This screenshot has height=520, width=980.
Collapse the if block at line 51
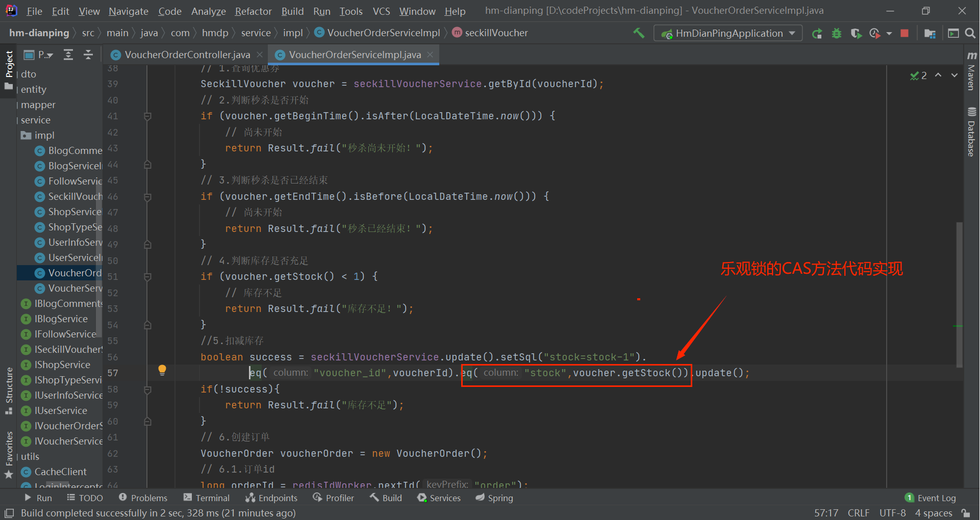point(147,277)
